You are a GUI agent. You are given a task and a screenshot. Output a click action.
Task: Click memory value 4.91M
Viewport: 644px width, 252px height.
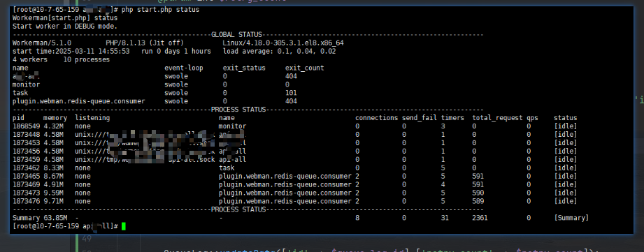tap(53, 184)
